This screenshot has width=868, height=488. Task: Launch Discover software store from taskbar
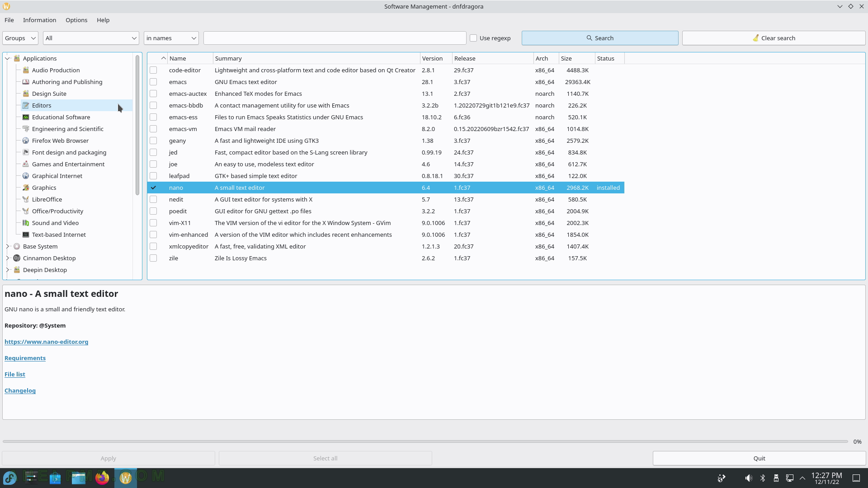tap(55, 478)
